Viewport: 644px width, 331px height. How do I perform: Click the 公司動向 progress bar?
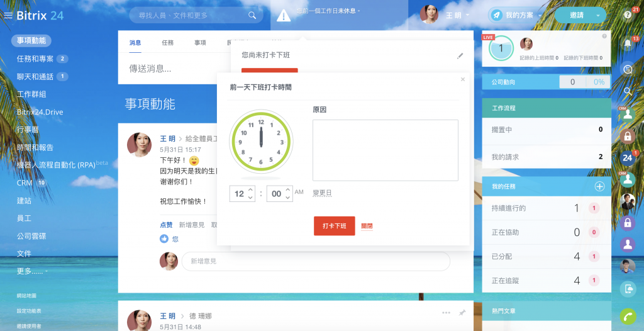pyautogui.click(x=546, y=82)
